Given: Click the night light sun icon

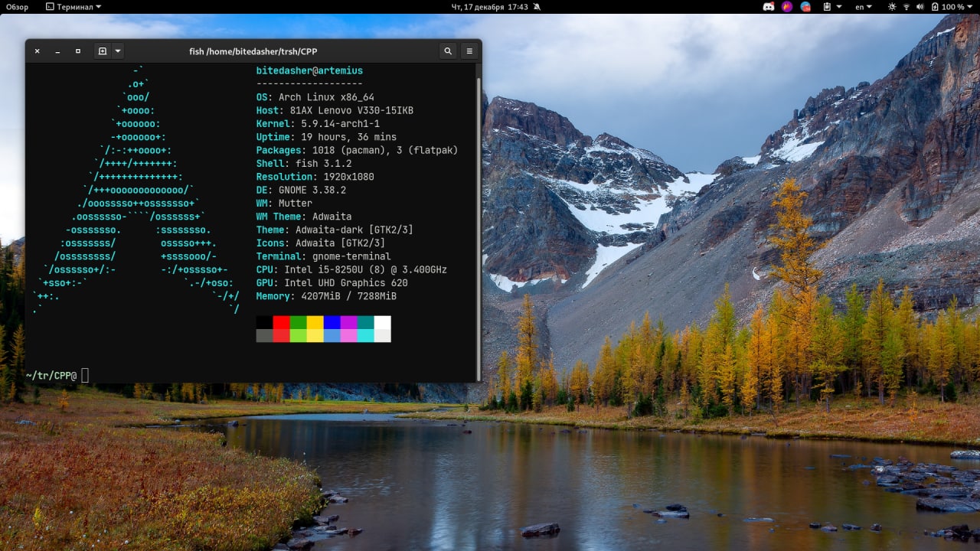Looking at the screenshot, I should (x=892, y=7).
